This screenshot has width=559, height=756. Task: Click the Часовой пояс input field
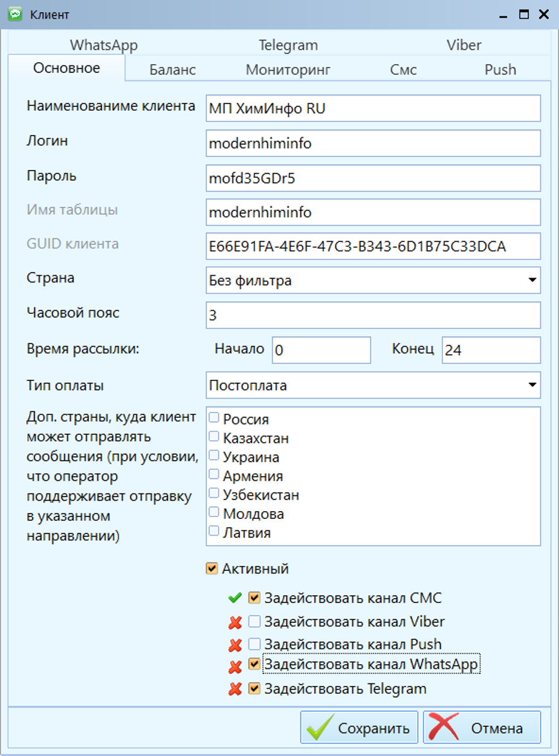373,316
